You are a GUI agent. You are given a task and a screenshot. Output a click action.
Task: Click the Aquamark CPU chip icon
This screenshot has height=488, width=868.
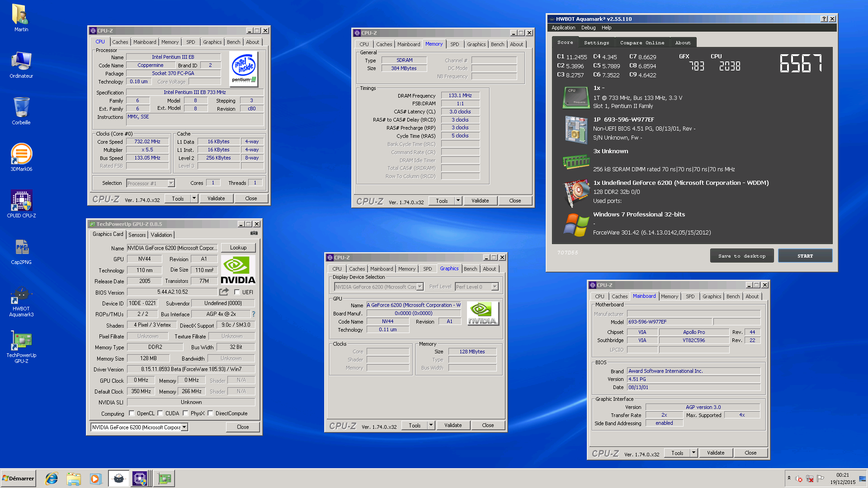576,97
